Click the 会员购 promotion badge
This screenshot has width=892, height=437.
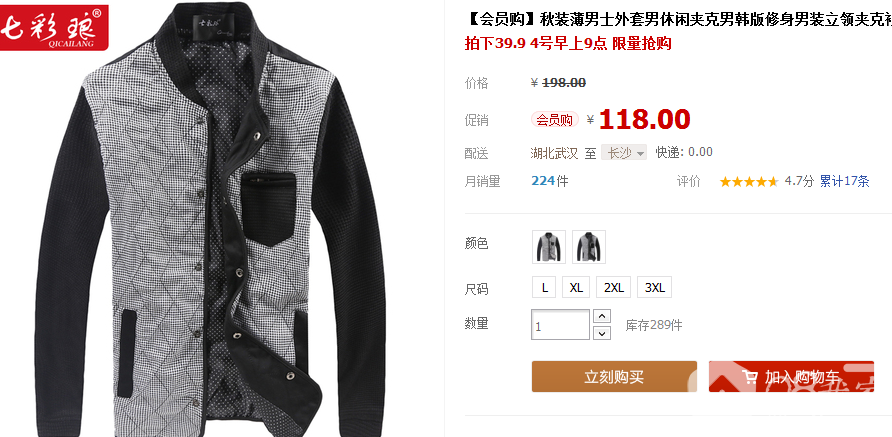(555, 119)
